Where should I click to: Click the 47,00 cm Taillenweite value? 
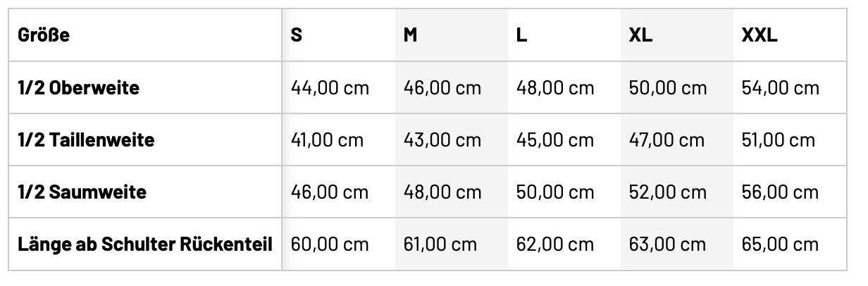tap(666, 140)
